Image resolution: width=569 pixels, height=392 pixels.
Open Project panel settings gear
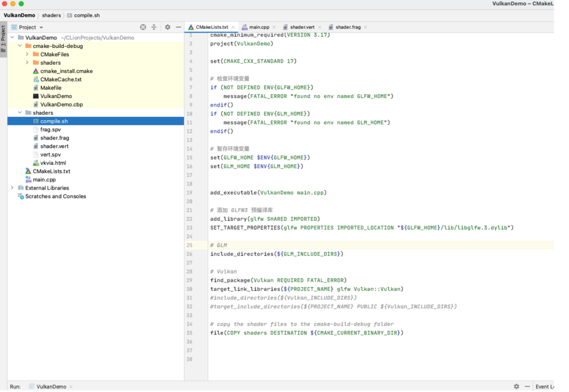168,27
